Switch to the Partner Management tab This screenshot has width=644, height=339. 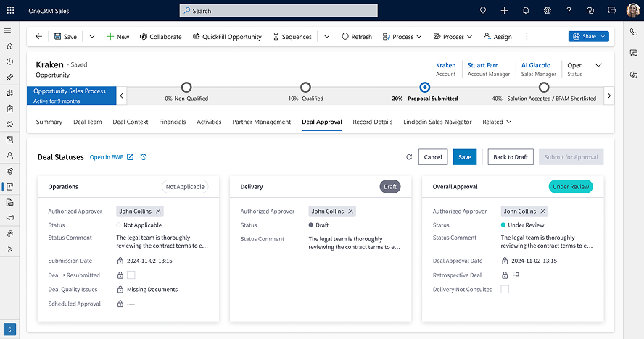262,122
